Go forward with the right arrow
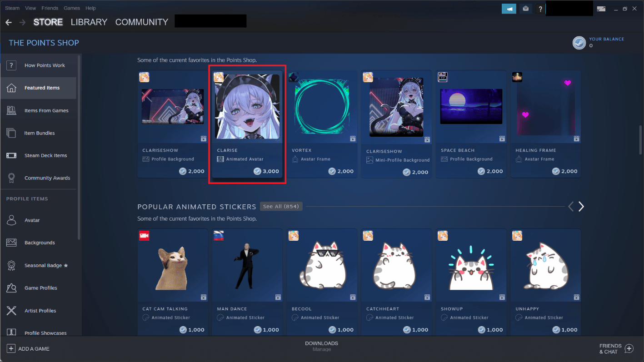Screen dimensions: 644x362 click(x=22, y=22)
